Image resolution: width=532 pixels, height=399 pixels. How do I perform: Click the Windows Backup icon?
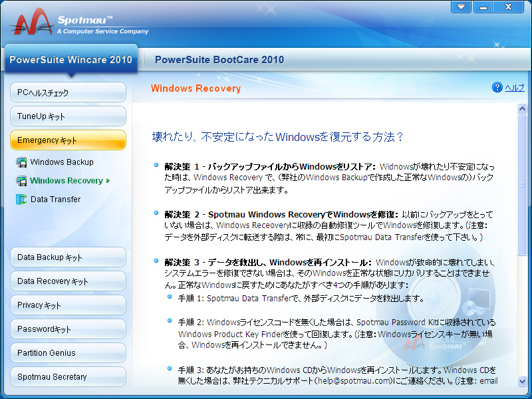(x=21, y=162)
